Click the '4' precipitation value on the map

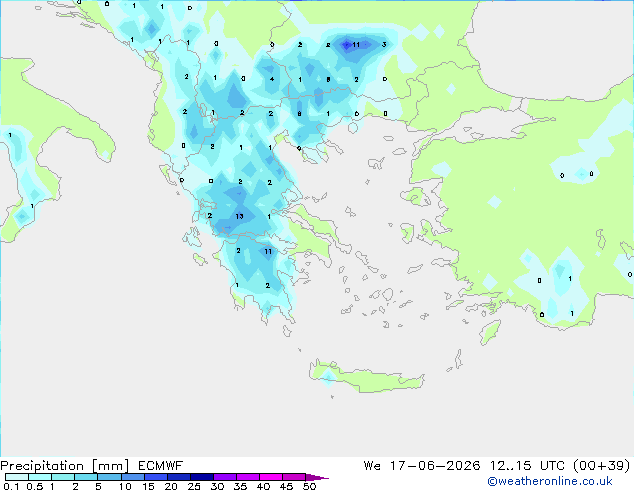point(272,79)
